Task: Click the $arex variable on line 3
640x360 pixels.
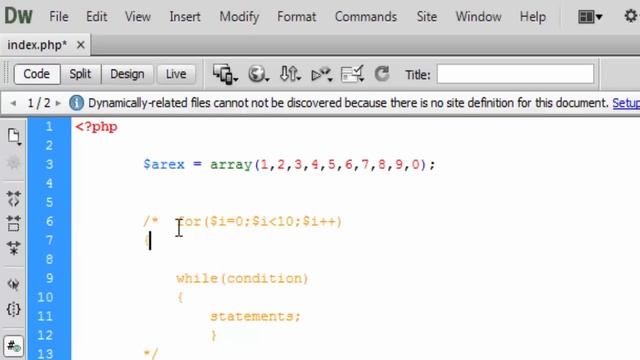Action: tap(164, 164)
